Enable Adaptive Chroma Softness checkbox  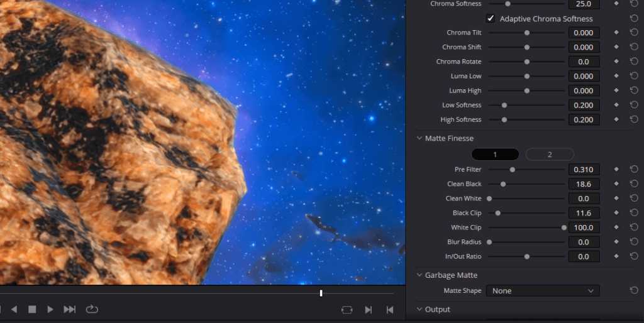tap(491, 18)
